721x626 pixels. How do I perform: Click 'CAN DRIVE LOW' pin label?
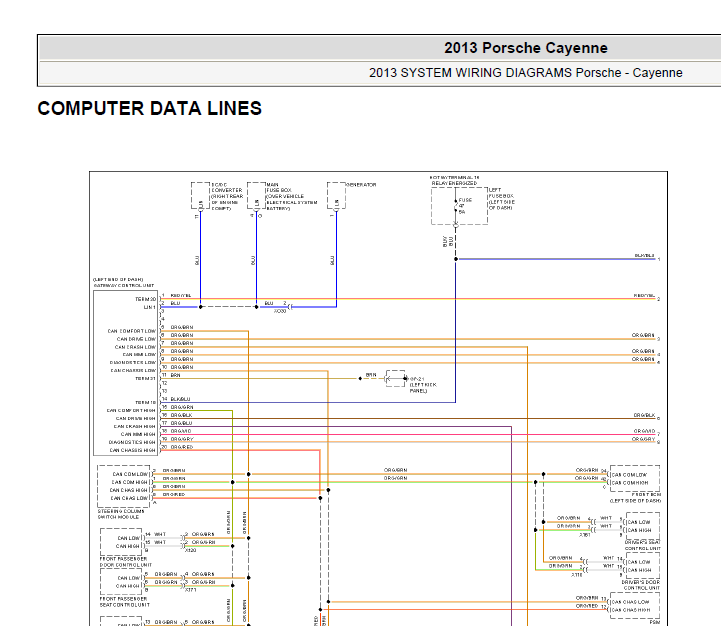136,339
